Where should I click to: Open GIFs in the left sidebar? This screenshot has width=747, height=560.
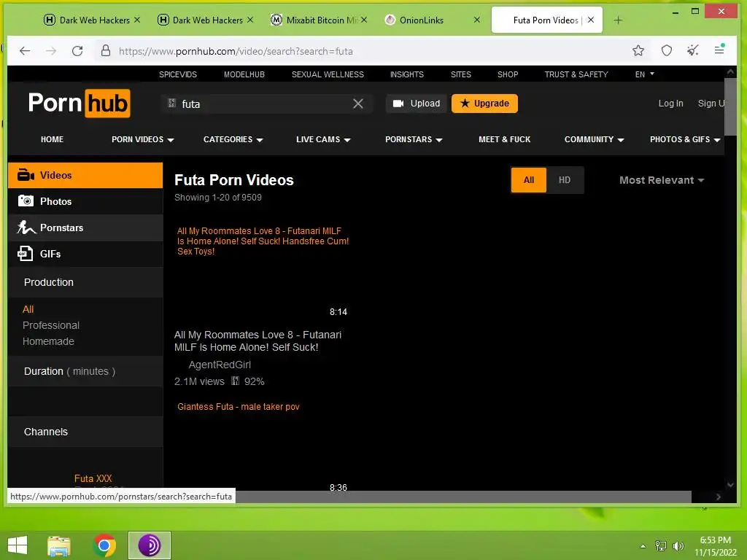click(x=85, y=254)
